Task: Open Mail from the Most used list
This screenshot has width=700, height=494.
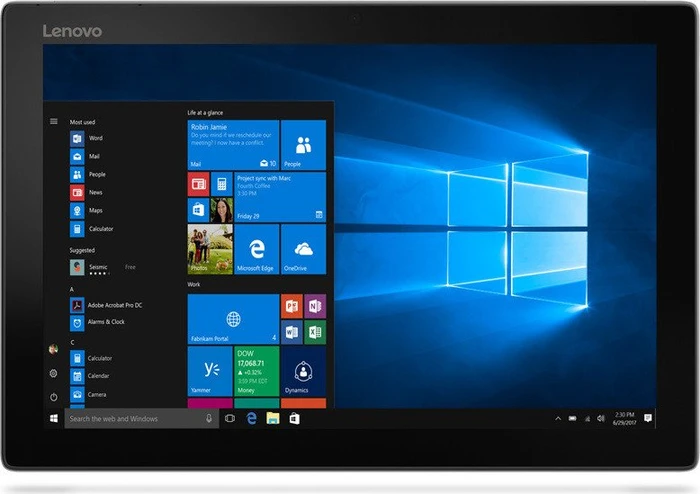Action: (85, 157)
